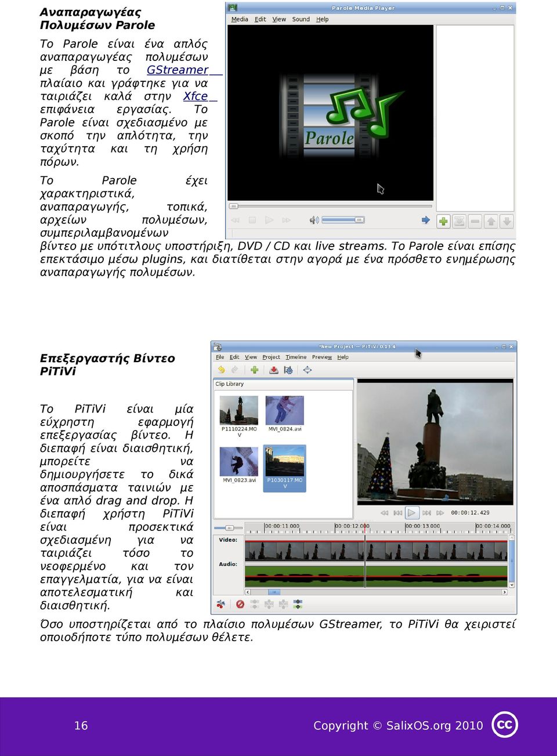Click the ungroup clips icon in PiTiVi
This screenshot has width=557, height=756.
283,604
